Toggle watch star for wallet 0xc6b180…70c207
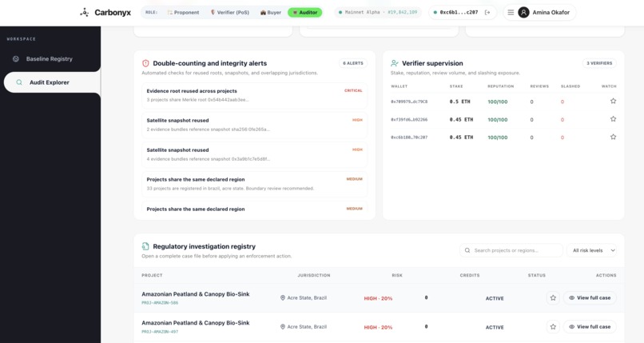 click(x=613, y=137)
